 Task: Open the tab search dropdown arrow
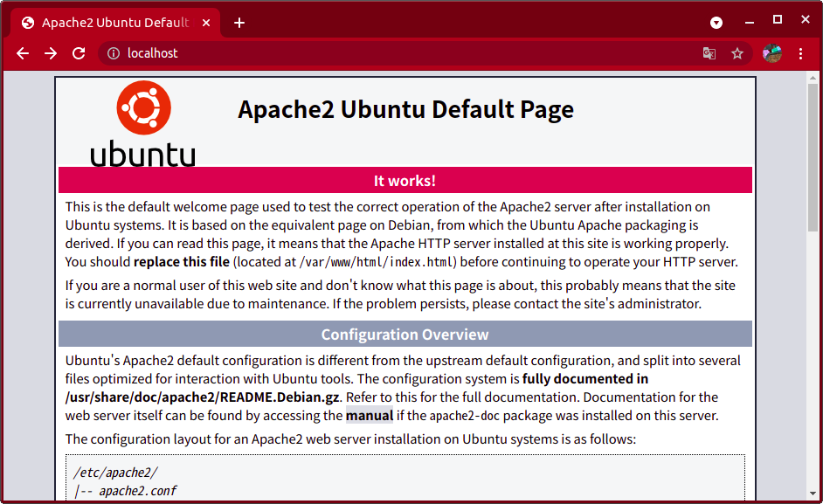coord(716,23)
